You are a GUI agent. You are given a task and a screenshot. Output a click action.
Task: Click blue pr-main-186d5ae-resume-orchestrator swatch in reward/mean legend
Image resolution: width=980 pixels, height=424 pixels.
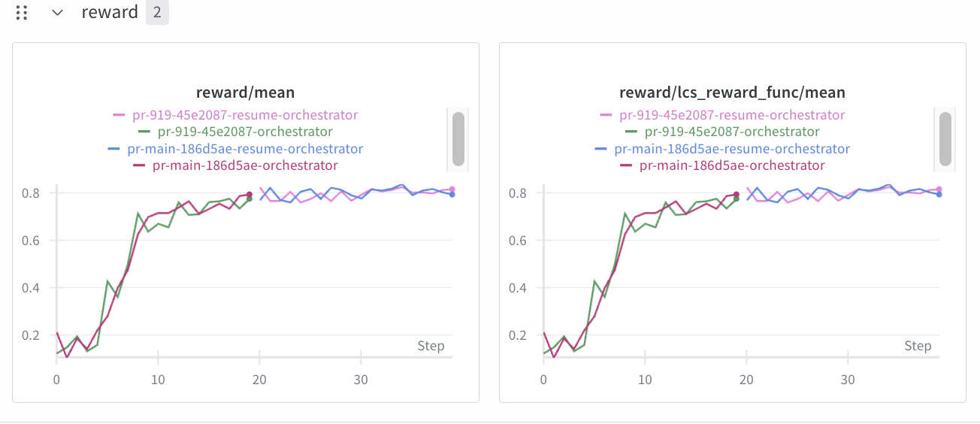click(x=113, y=149)
